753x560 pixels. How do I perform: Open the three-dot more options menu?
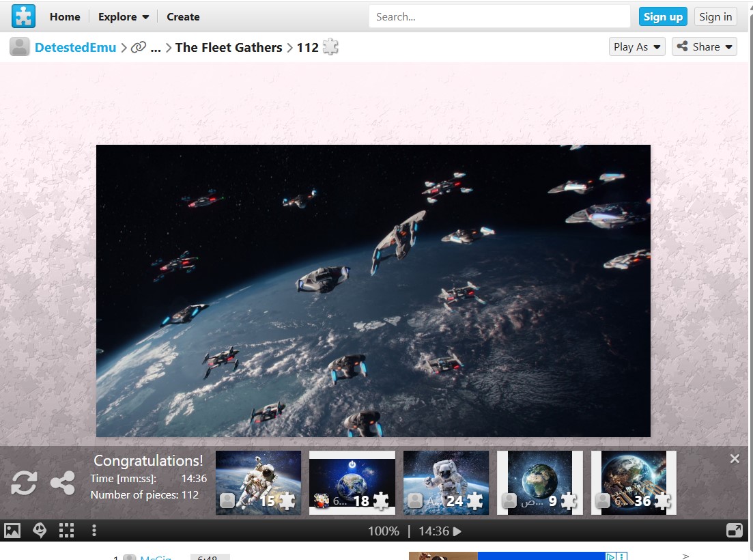[94, 531]
